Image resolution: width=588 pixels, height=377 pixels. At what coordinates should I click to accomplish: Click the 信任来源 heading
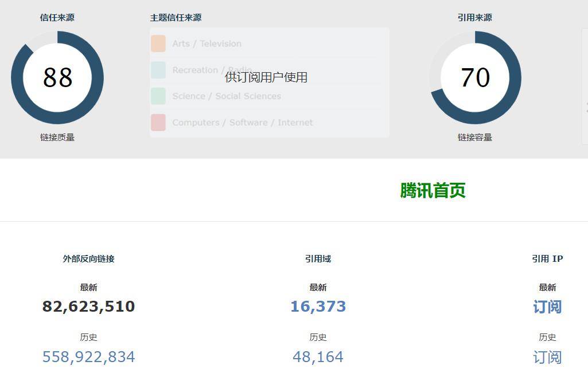[x=57, y=18]
